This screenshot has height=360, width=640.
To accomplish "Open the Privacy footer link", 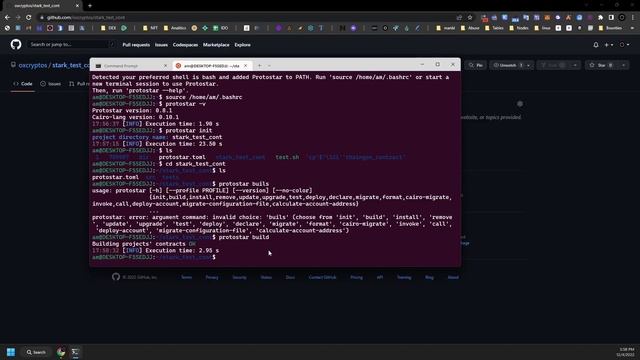I will pos(212,277).
